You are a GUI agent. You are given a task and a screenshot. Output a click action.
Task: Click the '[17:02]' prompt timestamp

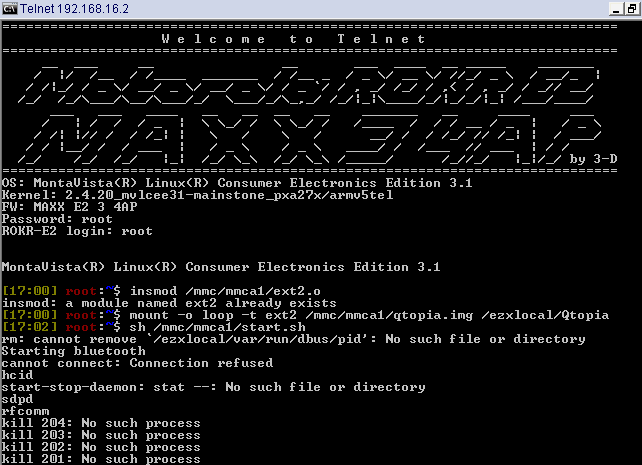point(29,327)
